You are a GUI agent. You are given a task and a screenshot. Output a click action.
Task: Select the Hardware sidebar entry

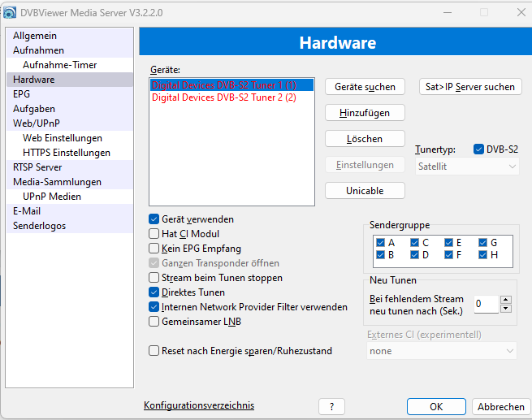pos(70,80)
